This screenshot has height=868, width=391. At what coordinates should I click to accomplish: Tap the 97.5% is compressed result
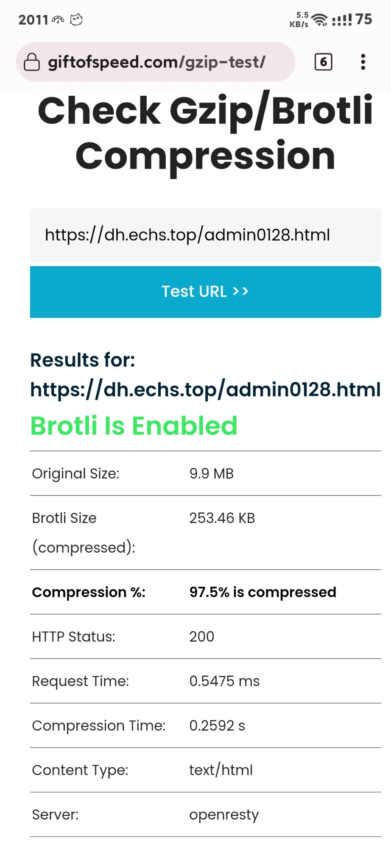[x=263, y=592]
